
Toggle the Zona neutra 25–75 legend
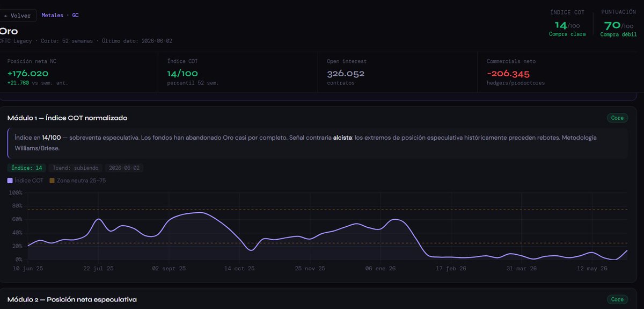point(78,181)
